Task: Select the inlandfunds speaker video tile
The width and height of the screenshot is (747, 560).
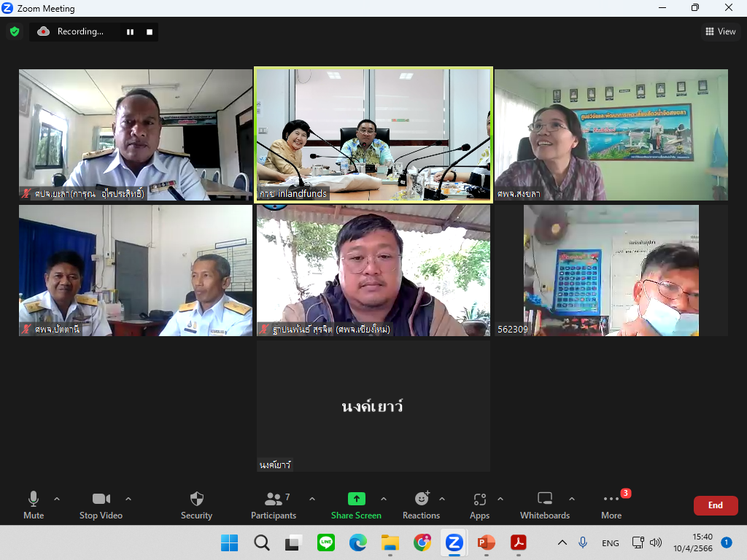Action: (373, 135)
